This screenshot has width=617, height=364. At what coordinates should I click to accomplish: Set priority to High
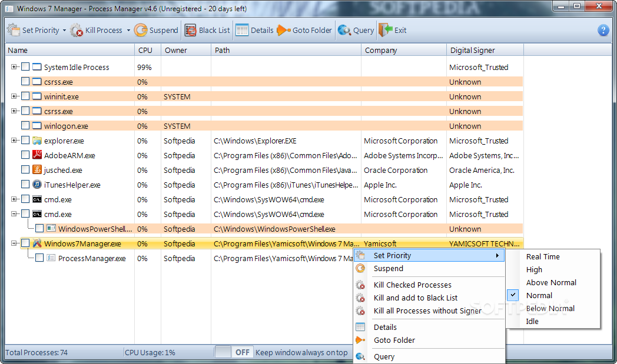[x=534, y=270]
